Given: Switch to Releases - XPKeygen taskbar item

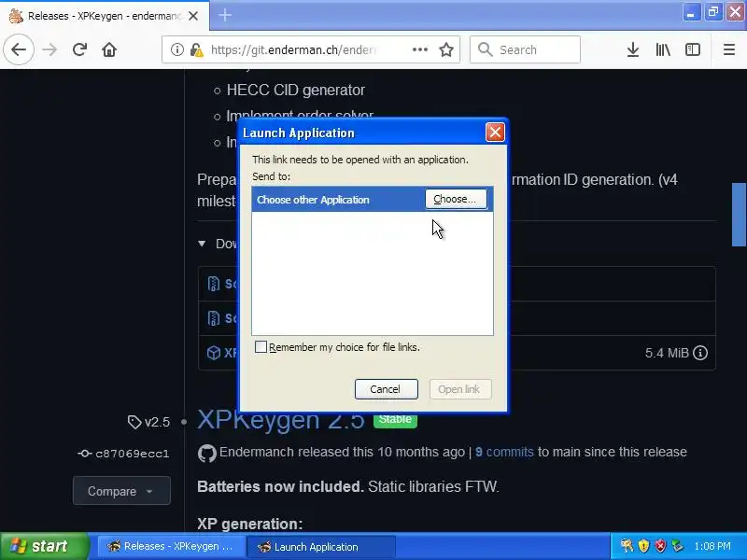Looking at the screenshot, I should 171,546.
